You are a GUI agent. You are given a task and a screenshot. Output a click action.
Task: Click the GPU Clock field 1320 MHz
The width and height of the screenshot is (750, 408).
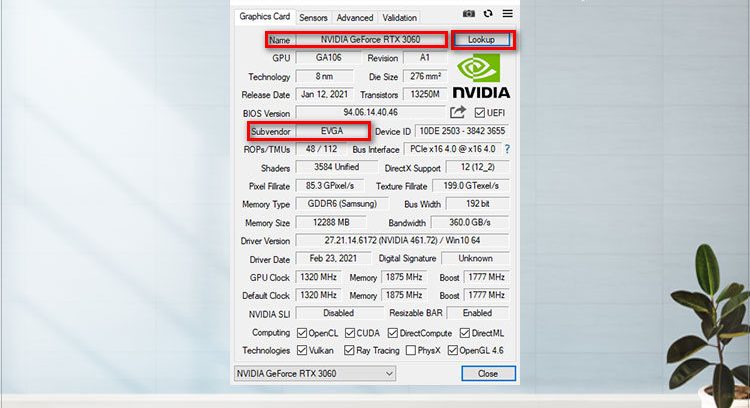click(x=319, y=277)
